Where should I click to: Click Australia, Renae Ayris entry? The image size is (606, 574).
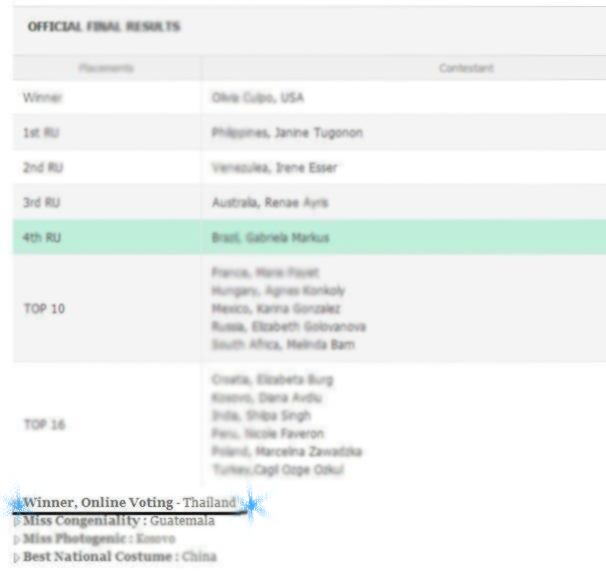270,203
